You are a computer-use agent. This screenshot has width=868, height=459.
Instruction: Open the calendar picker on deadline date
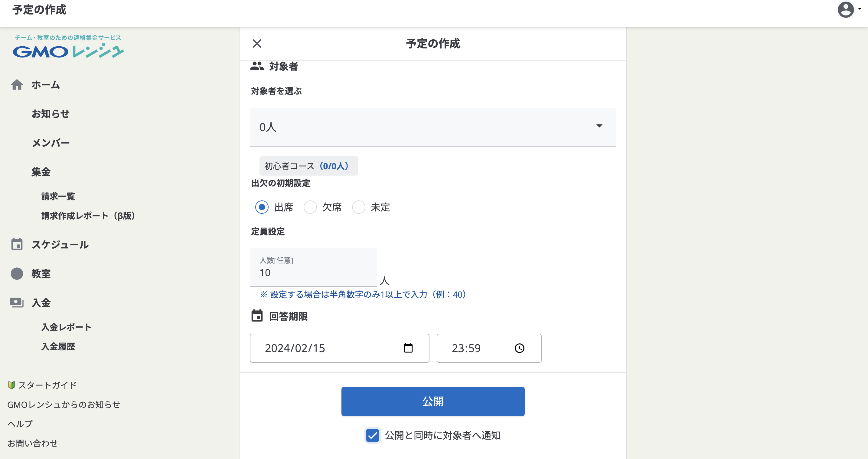click(408, 348)
